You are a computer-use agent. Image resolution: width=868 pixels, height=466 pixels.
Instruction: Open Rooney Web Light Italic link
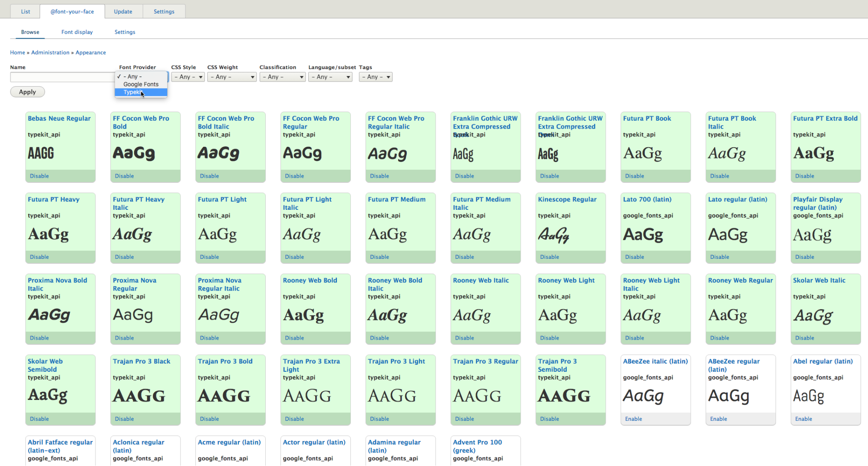(651, 284)
